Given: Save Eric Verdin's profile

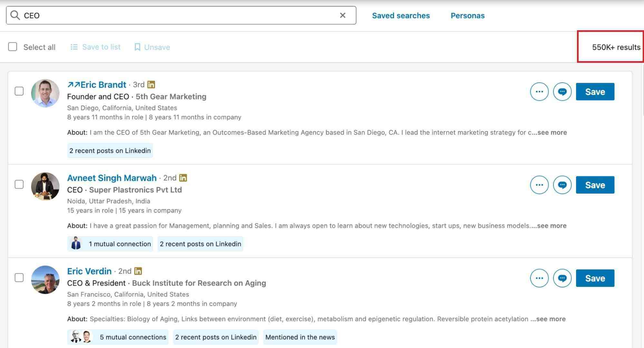Looking at the screenshot, I should point(595,278).
